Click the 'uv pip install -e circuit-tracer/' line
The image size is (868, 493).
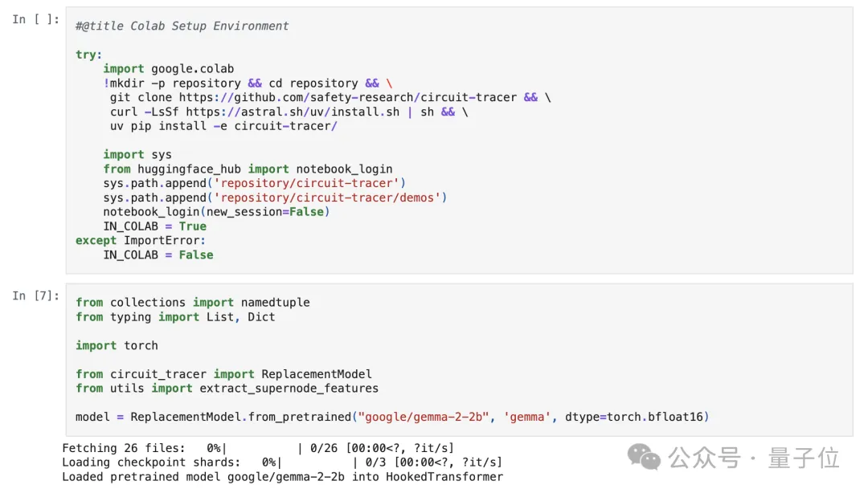point(223,126)
